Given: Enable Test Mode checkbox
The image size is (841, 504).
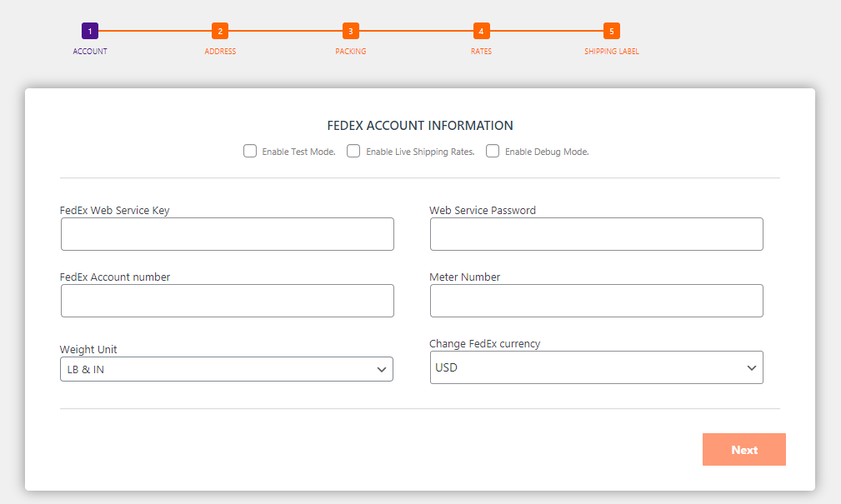Looking at the screenshot, I should pos(250,151).
